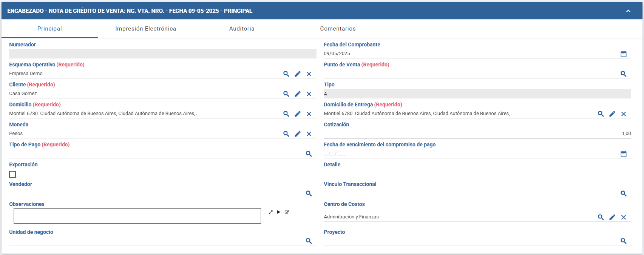Open the Punto de Venta lookup

tap(624, 74)
